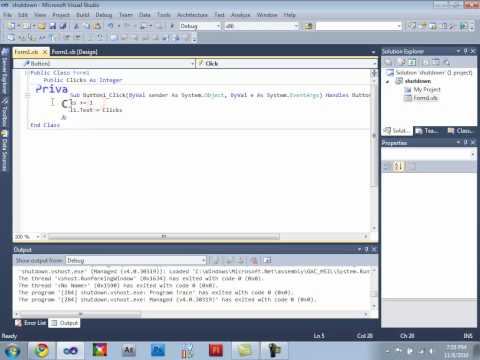Viewport: 480px width, 360px height.
Task: Switch to the Class View tab
Action: [460, 131]
